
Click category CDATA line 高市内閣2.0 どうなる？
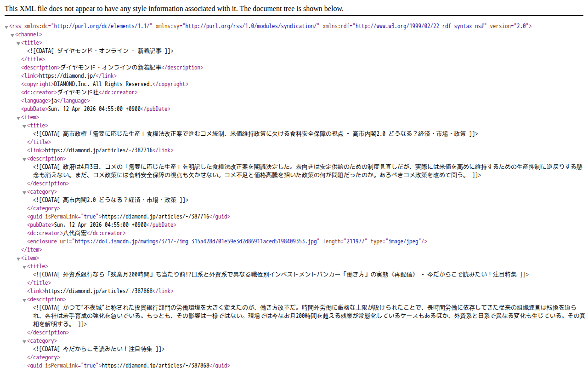click(111, 200)
